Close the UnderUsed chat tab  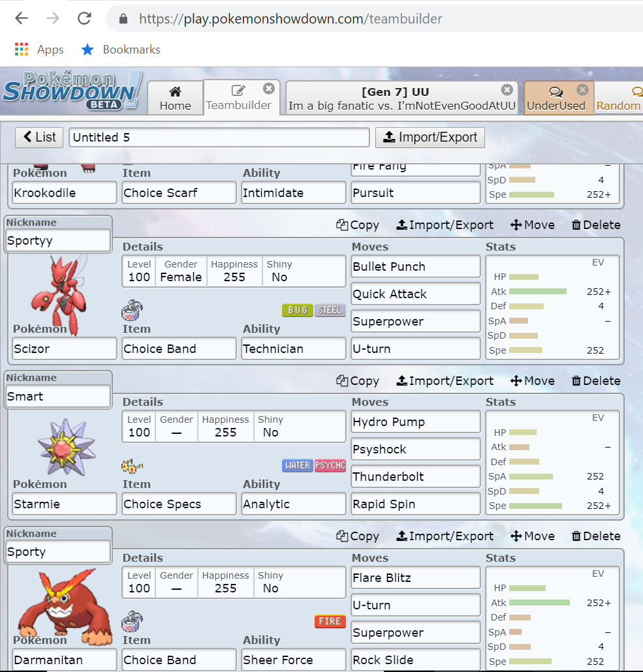pos(582,89)
